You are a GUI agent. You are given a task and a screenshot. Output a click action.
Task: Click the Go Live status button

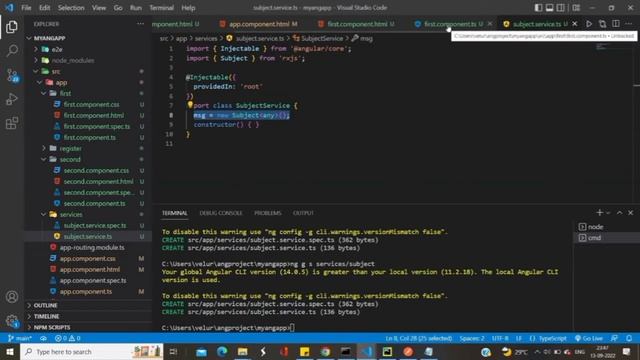(x=589, y=338)
